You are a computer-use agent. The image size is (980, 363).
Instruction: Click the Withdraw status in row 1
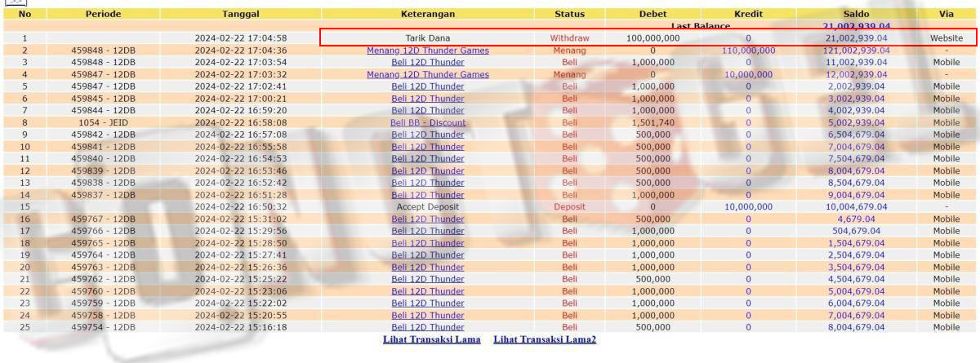click(x=569, y=38)
